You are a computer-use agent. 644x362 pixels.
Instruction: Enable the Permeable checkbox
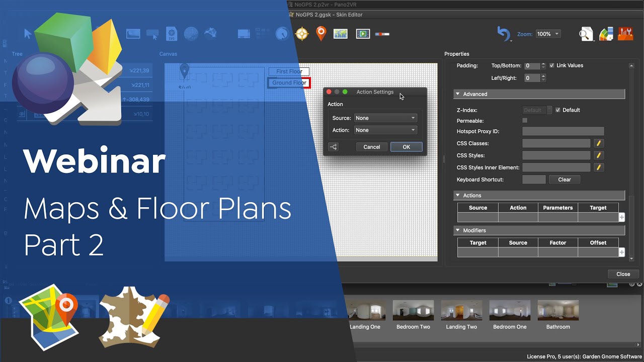(x=525, y=121)
